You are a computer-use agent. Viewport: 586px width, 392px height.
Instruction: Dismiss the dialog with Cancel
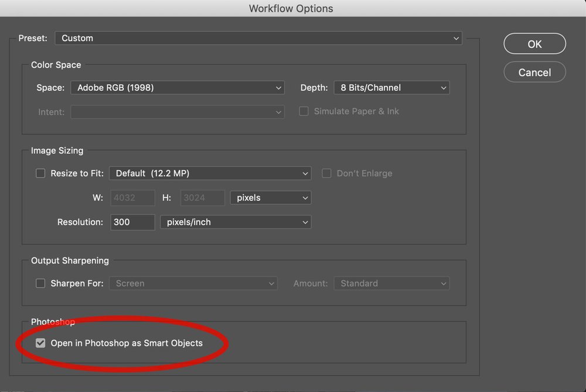pyautogui.click(x=534, y=72)
